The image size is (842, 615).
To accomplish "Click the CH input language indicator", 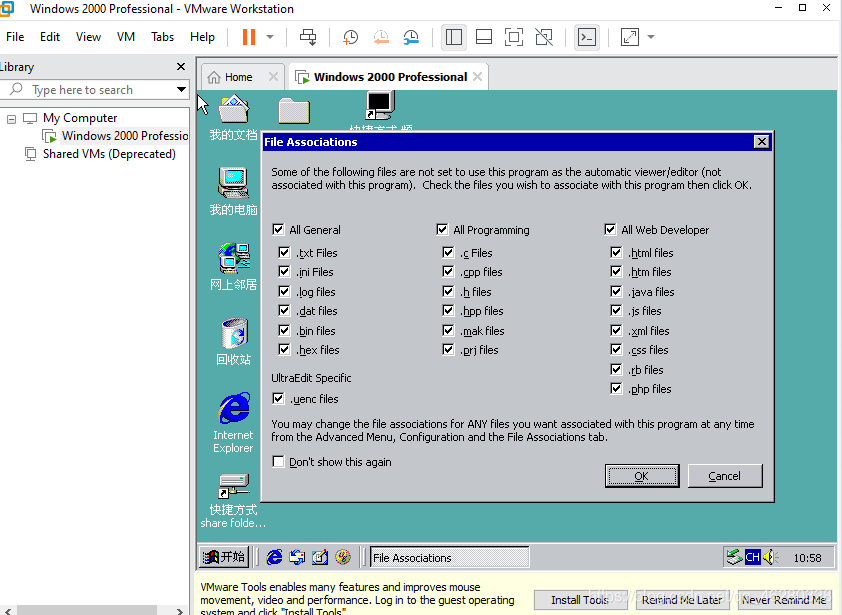I will pyautogui.click(x=752, y=558).
